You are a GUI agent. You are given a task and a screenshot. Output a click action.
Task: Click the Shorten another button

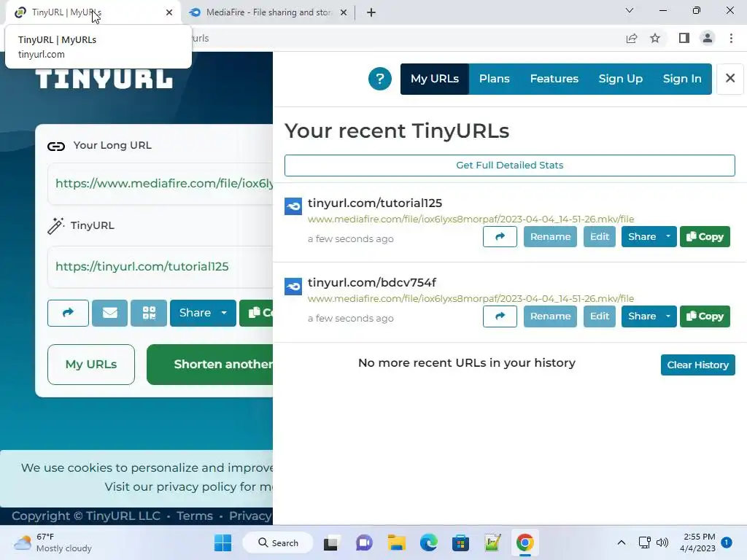(209, 365)
